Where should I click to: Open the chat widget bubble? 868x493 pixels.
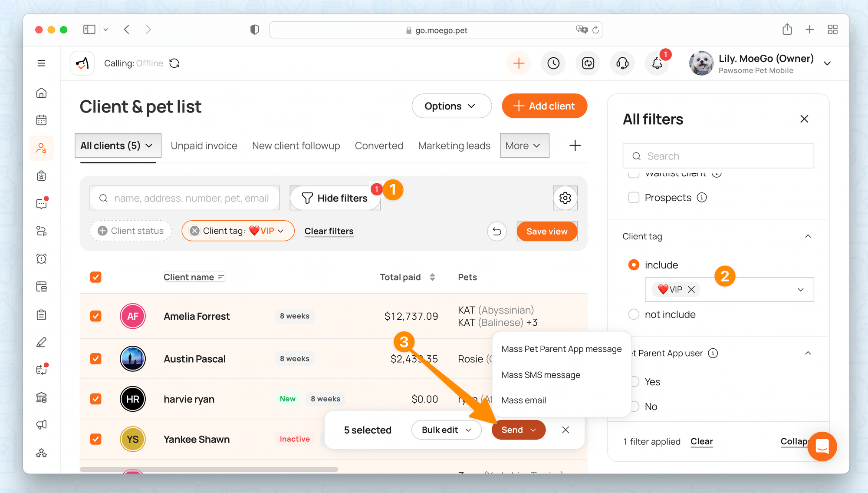[822, 446]
